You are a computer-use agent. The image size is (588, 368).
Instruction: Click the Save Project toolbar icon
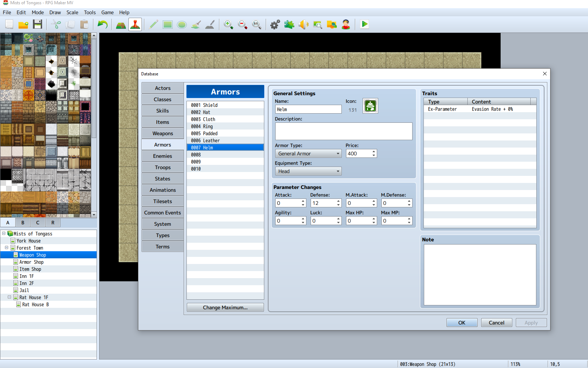tap(38, 24)
